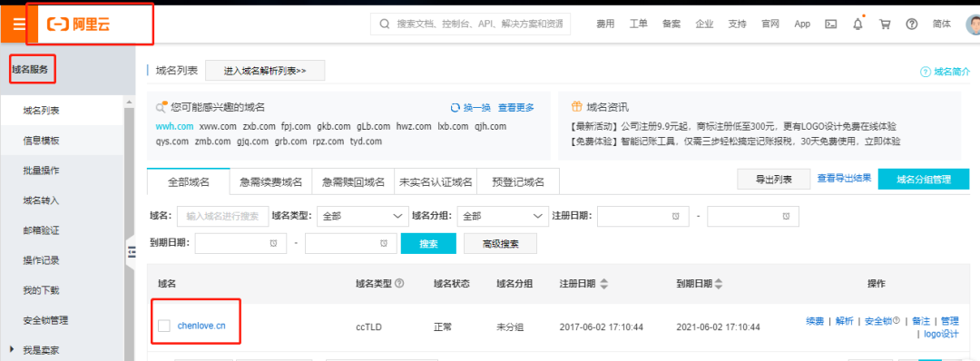Open 企业 in the top navigation
Screen dimensions: 980x361
tap(704, 24)
